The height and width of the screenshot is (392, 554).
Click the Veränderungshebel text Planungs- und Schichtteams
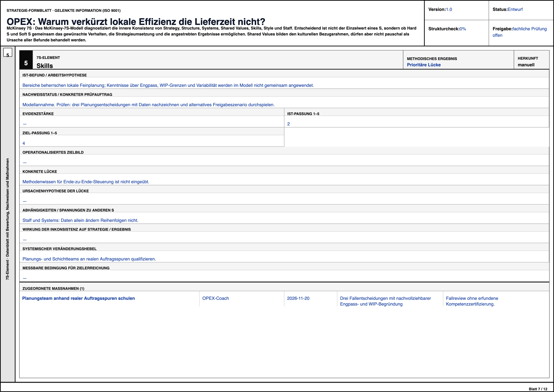89,259
